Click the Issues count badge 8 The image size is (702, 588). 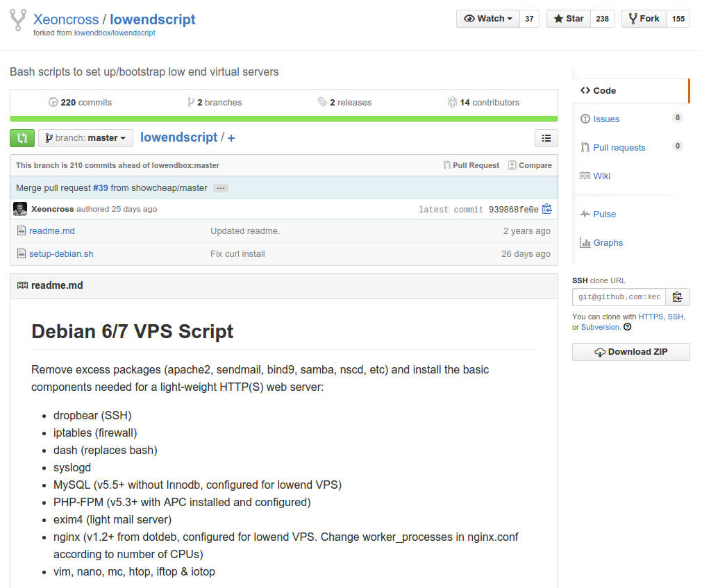click(x=678, y=118)
